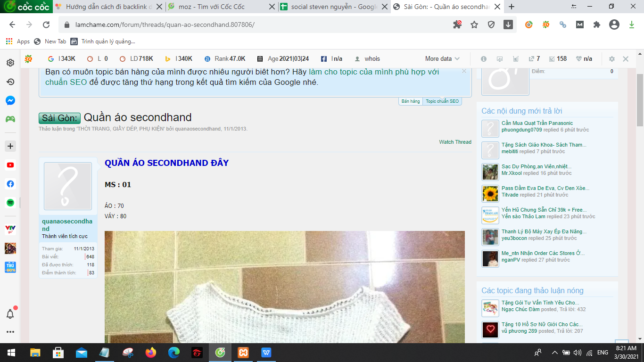The image size is (644, 362).
Task: Expand the More data dropdown
Action: (x=442, y=59)
